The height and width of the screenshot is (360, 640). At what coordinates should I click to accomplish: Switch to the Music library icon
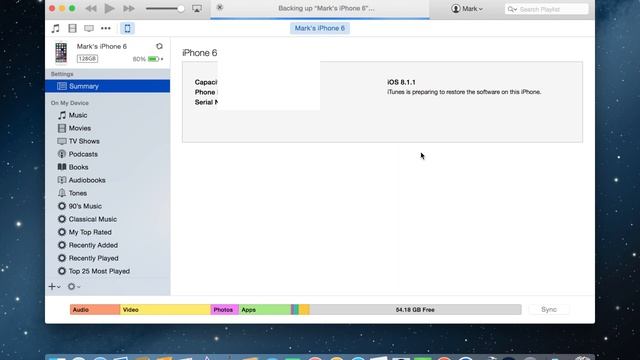point(56,28)
